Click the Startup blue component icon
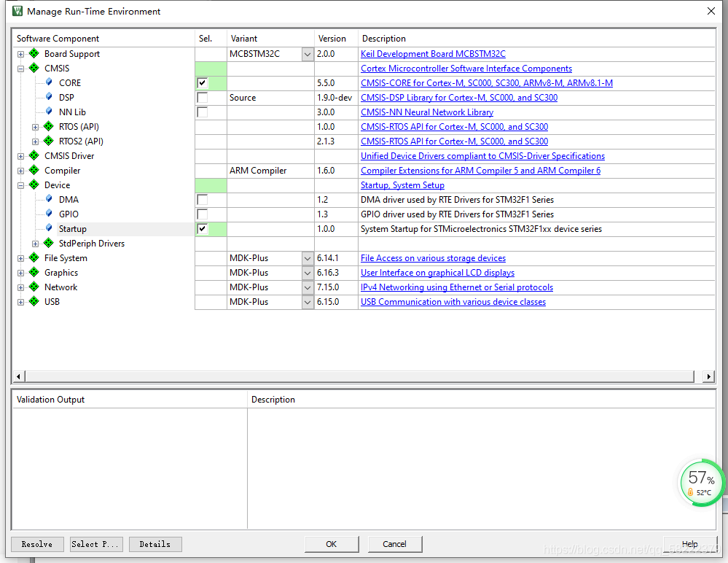 (49, 228)
